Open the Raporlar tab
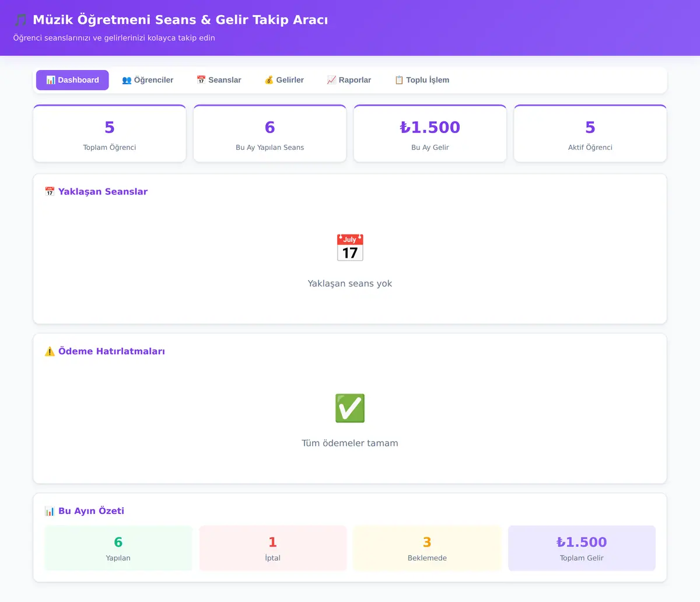700x602 pixels. point(349,80)
